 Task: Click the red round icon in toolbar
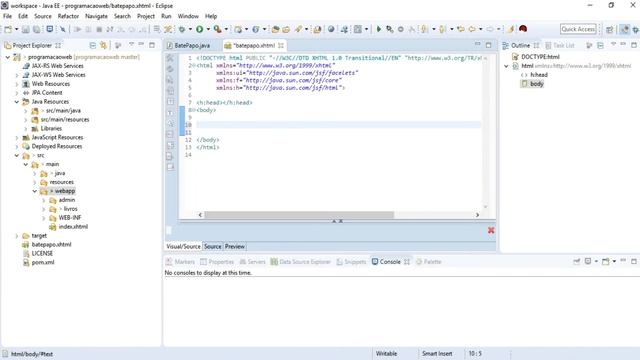click(523, 29)
